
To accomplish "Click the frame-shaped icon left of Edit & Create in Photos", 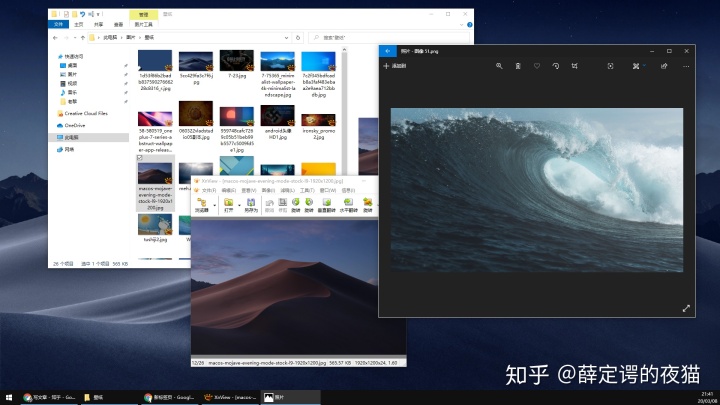I will [610, 66].
